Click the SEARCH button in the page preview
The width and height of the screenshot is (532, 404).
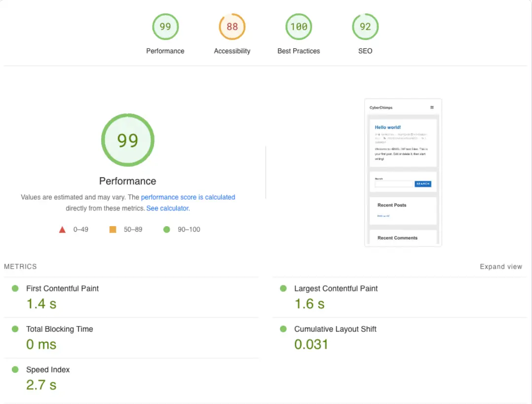click(x=423, y=184)
